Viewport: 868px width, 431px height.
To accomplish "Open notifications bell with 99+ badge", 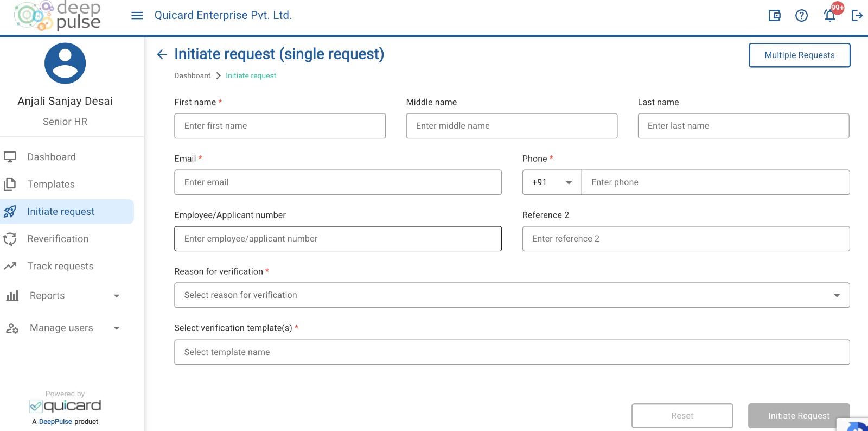I will pyautogui.click(x=830, y=15).
